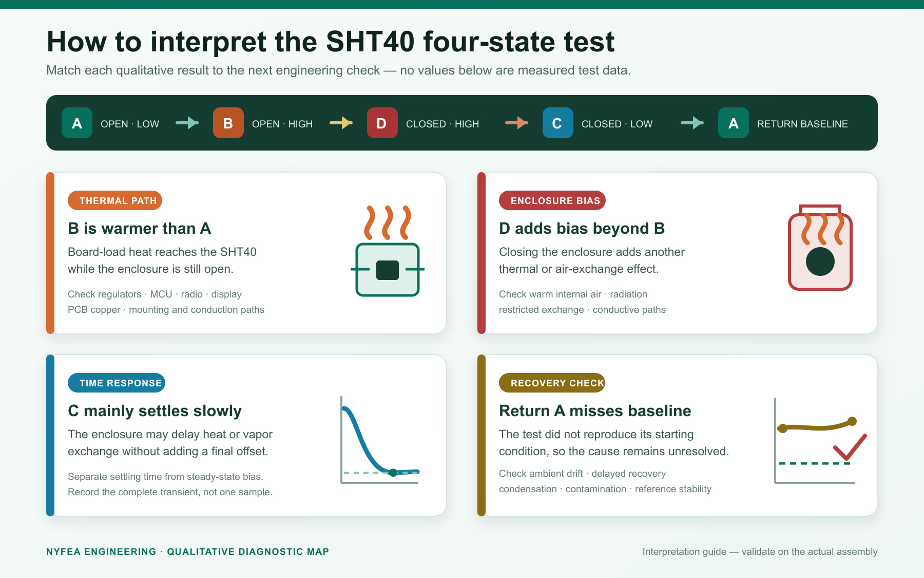Click 'Closing the enclosure adds another' text

point(592,252)
